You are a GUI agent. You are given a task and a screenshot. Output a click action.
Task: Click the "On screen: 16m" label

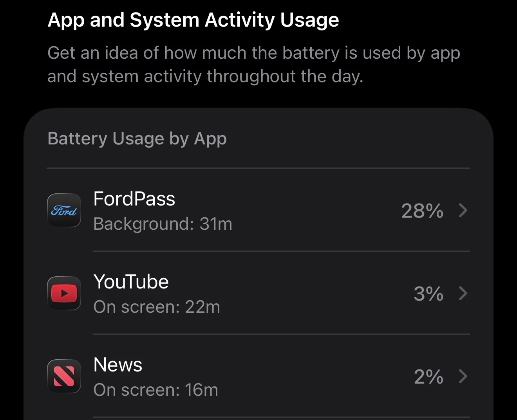coord(155,390)
